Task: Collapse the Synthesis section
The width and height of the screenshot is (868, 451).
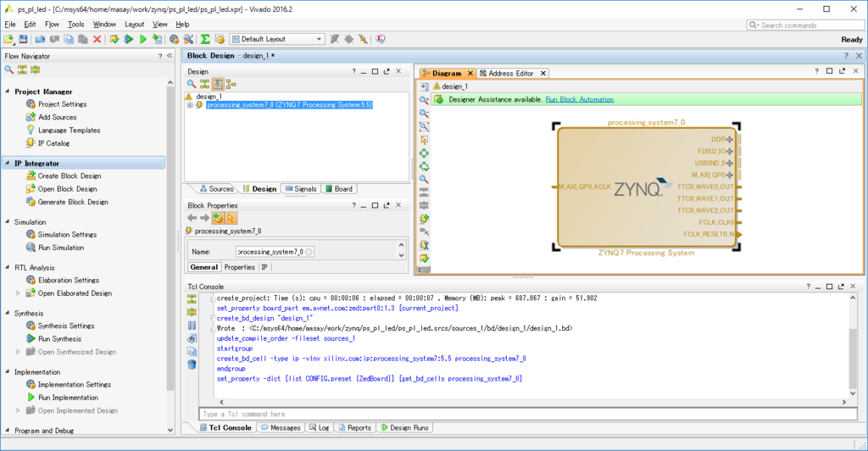Action: [x=7, y=313]
